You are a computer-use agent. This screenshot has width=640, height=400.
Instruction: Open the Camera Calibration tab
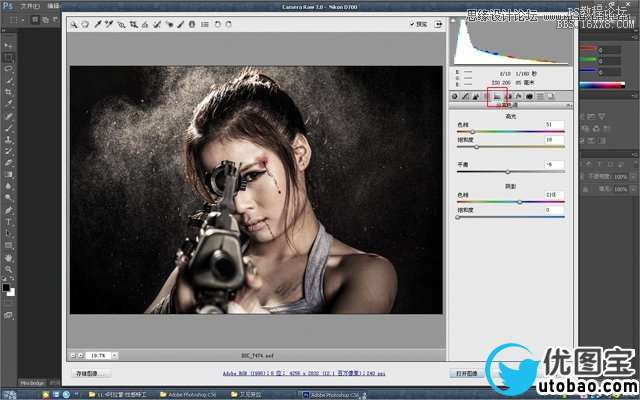point(529,96)
